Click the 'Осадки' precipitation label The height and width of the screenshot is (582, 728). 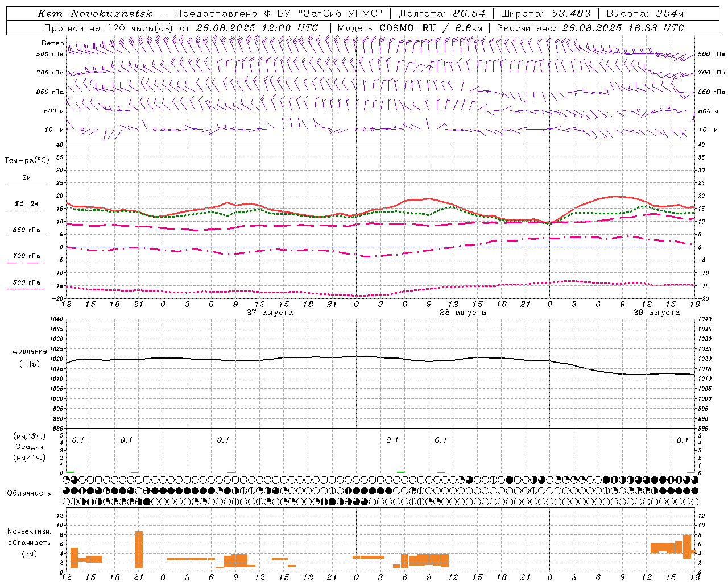30,447
